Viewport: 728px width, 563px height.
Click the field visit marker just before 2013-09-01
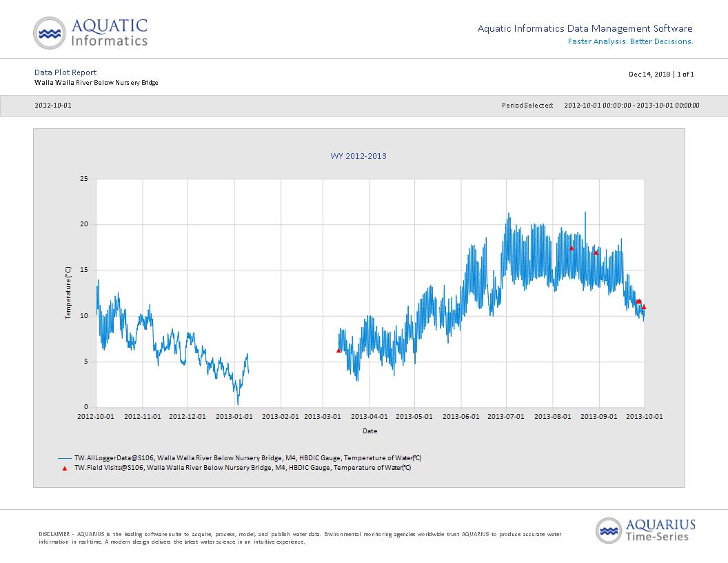coord(596,253)
